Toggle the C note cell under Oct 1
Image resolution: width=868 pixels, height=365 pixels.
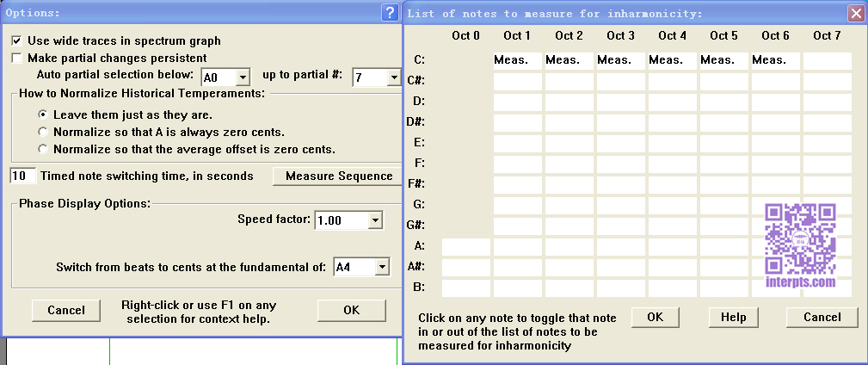pos(517,60)
